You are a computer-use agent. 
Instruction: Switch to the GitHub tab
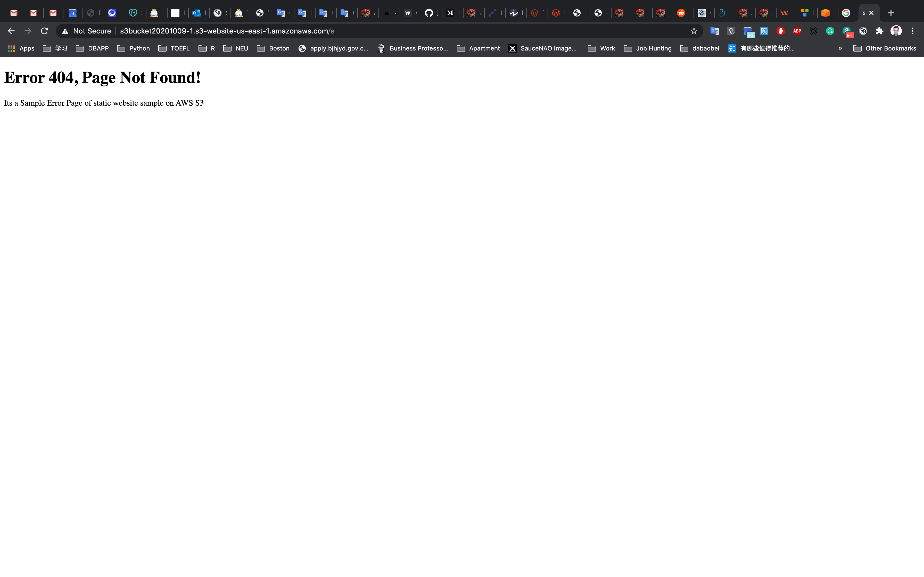pos(429,13)
